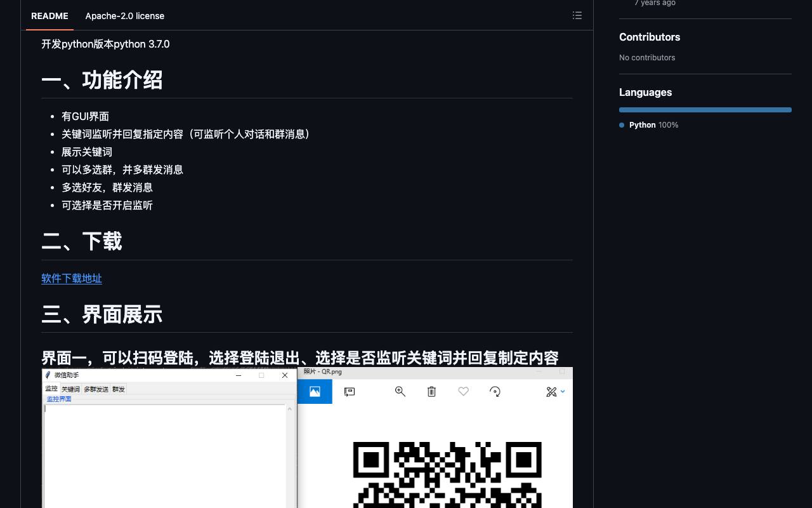Close the 微信助手 window in embedded screenshot
812x508 pixels.
tap(285, 375)
